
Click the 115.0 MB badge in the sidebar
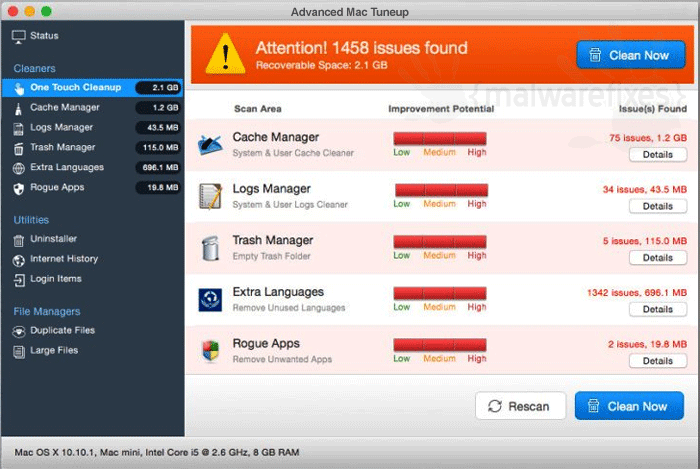pos(159,148)
